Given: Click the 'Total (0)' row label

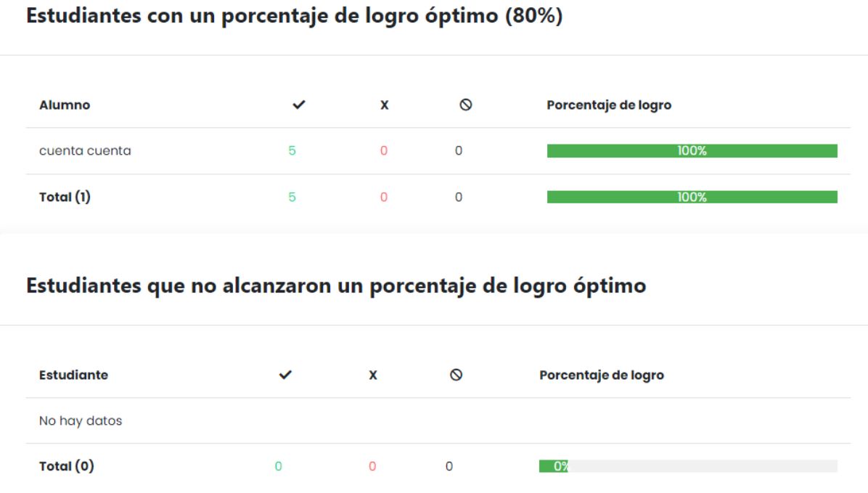Looking at the screenshot, I should click(x=66, y=466).
